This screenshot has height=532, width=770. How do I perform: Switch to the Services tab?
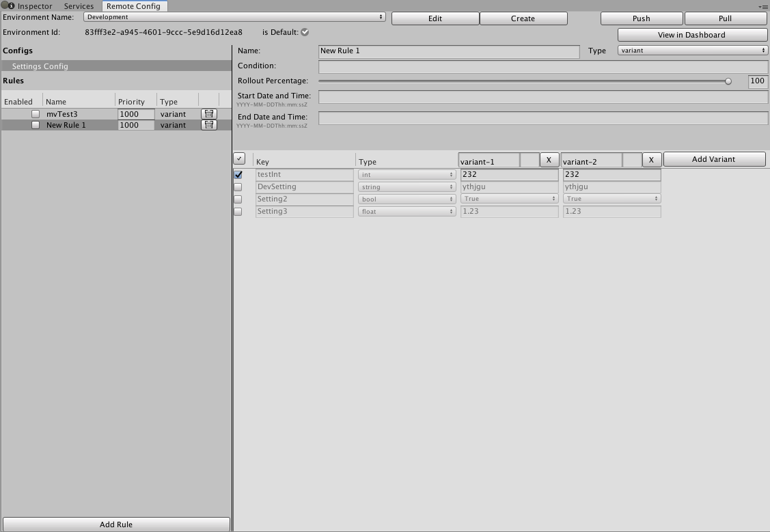pos(78,5)
